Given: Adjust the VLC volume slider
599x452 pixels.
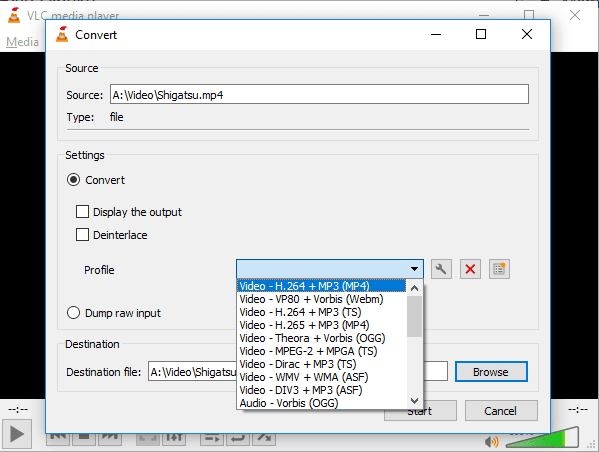Looking at the screenshot, I should coord(542,437).
